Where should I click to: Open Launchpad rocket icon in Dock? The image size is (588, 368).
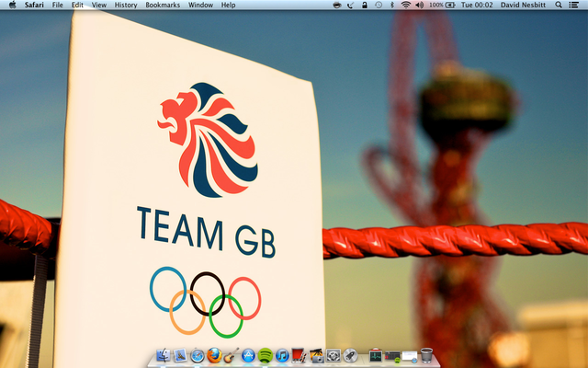[350, 355]
